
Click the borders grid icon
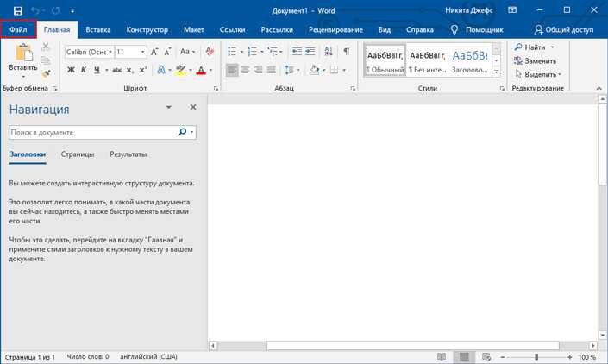[334, 70]
